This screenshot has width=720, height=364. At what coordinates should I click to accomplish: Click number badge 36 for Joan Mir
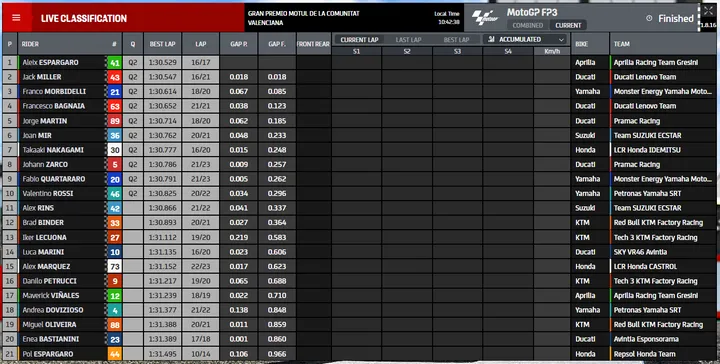click(114, 135)
